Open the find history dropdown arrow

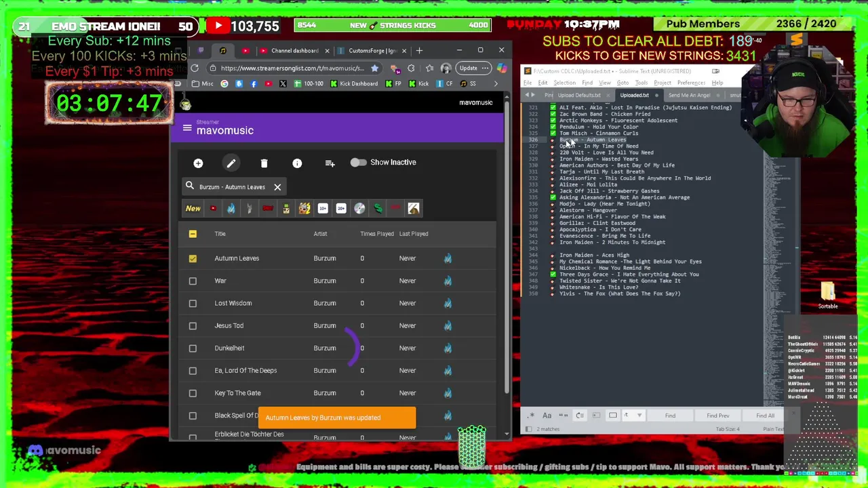pos(639,415)
